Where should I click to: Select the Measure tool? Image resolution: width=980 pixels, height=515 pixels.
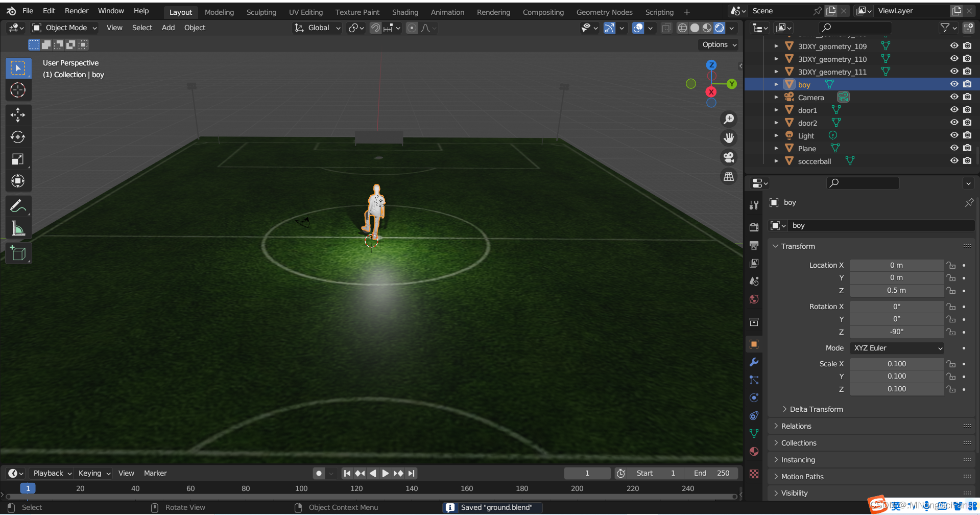[18, 228]
